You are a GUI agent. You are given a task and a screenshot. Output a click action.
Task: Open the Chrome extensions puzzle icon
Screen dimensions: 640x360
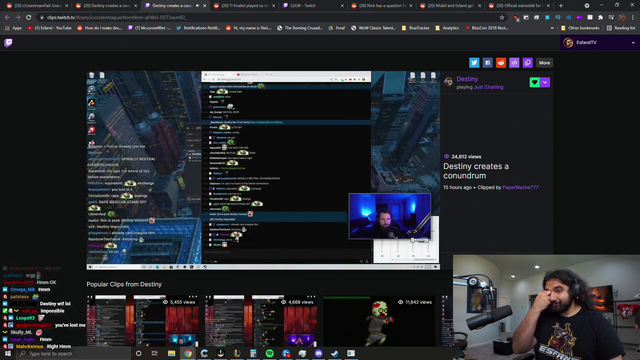(x=600, y=18)
